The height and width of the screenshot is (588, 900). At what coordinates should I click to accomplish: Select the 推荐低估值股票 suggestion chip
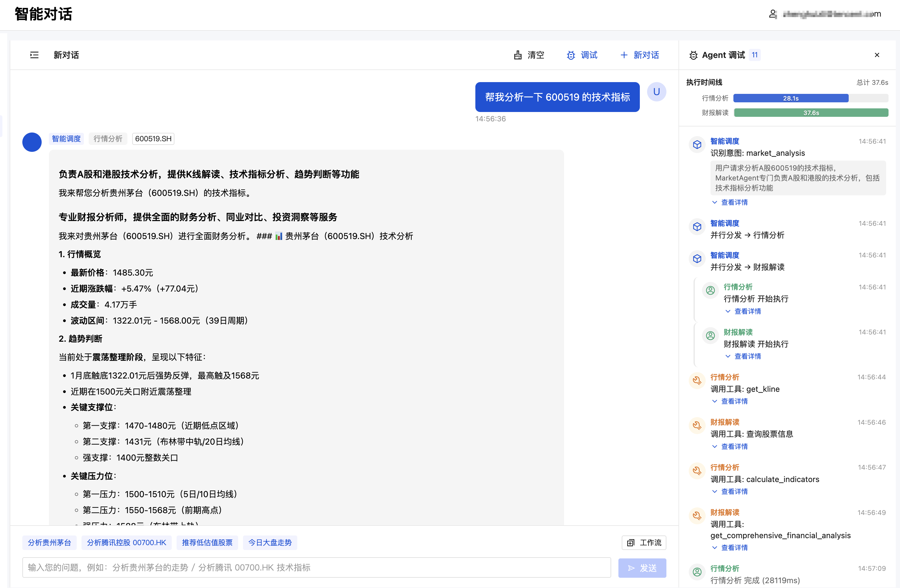(x=207, y=543)
